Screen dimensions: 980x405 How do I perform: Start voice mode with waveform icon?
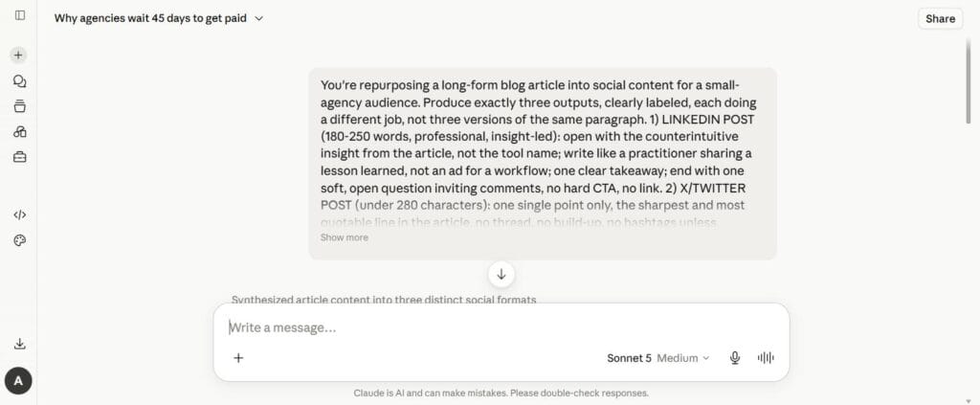pyautogui.click(x=766, y=358)
